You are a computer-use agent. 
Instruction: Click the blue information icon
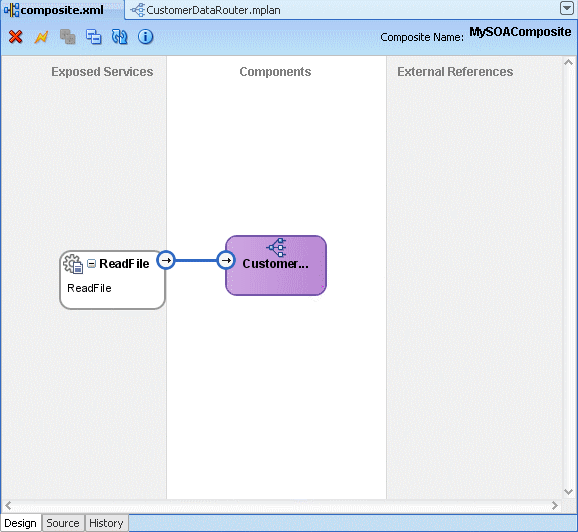pyautogui.click(x=146, y=37)
